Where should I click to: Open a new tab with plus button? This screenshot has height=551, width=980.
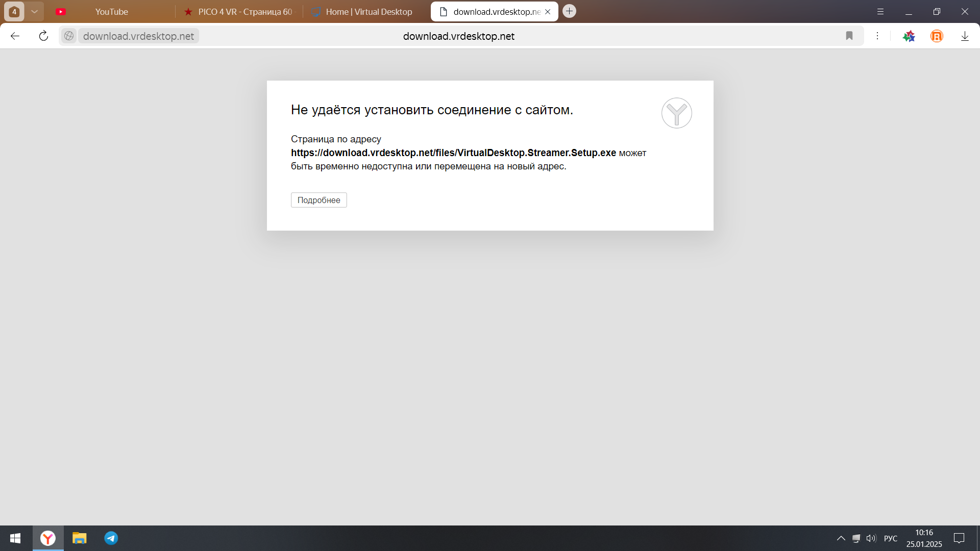(570, 11)
